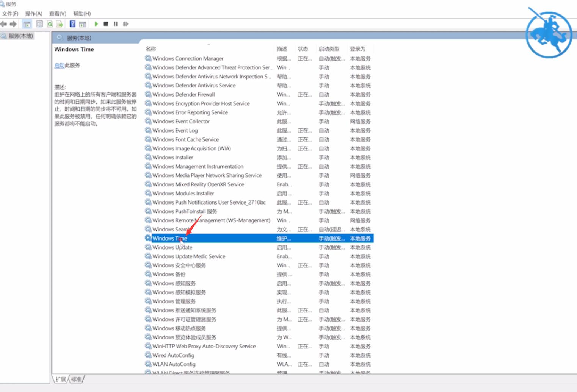The width and height of the screenshot is (577, 392).
Task: Open the 文件(F) menu
Action: (10, 14)
